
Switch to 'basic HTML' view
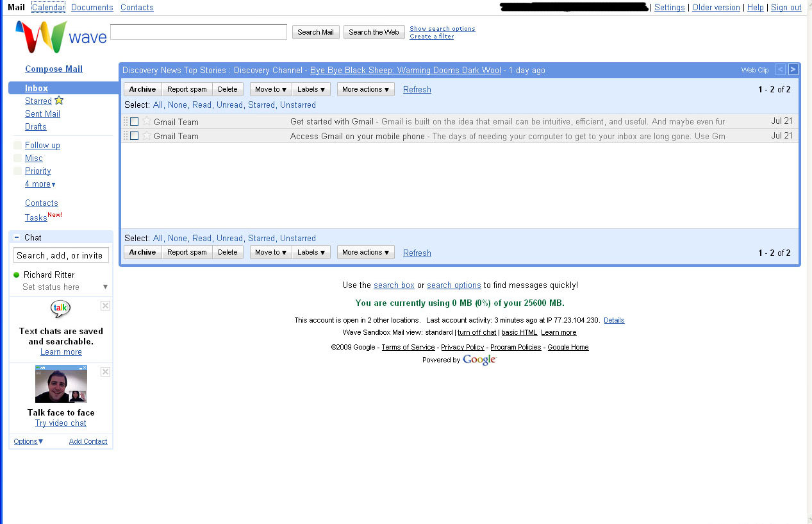click(x=519, y=332)
